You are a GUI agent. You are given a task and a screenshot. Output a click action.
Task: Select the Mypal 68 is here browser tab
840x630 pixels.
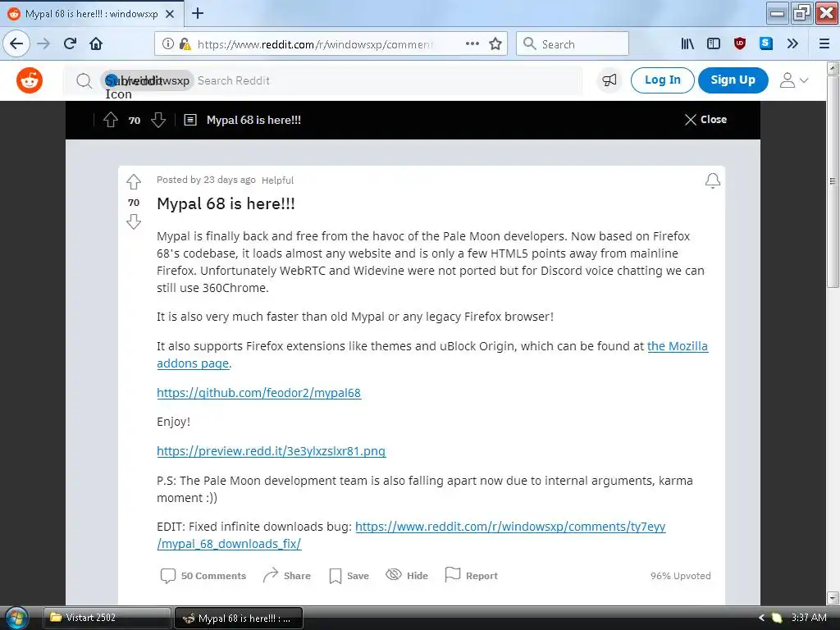pos(91,14)
